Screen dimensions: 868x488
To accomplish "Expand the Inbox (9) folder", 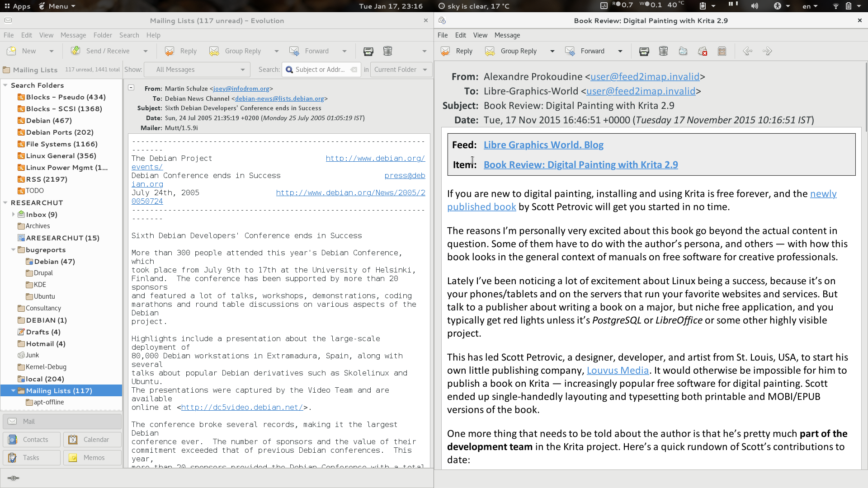I will pos(13,214).
